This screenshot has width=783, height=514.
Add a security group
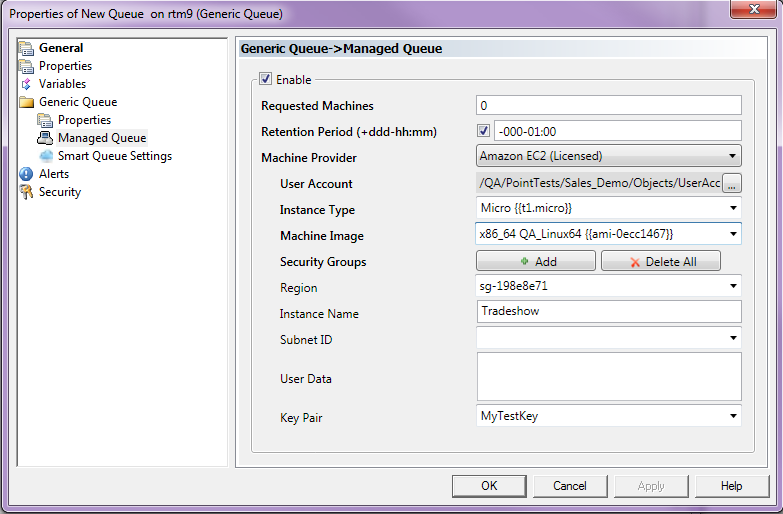[536, 261]
